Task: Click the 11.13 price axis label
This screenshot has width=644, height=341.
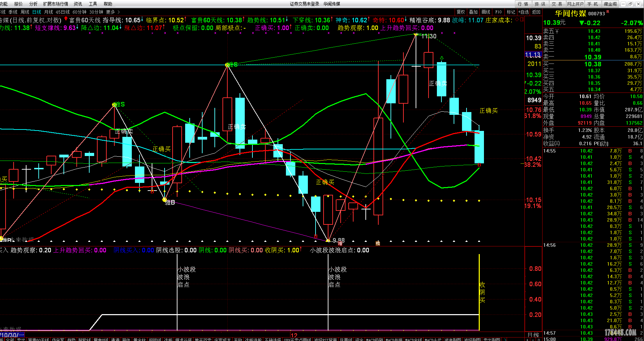Action: [533, 55]
